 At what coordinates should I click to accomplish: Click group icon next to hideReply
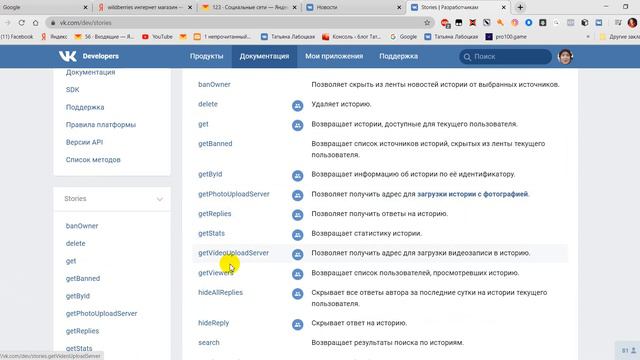298,324
